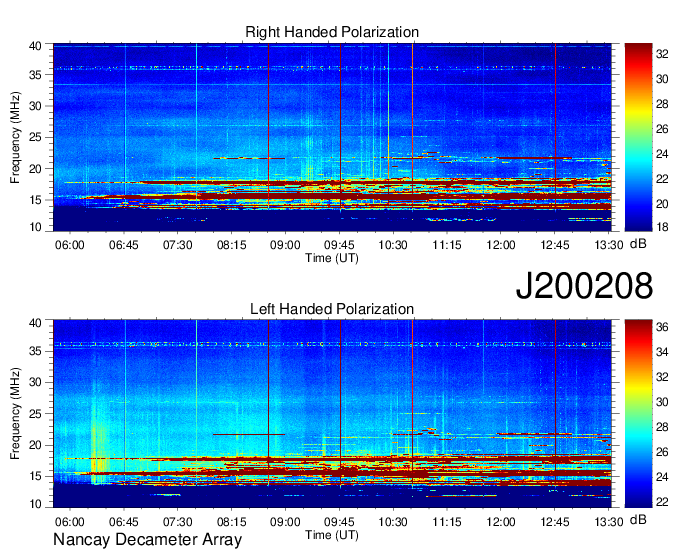This screenshot has height=552, width=680.
Task: Click the "06:00" time tick of Left Handed plot
Action: coord(69,522)
